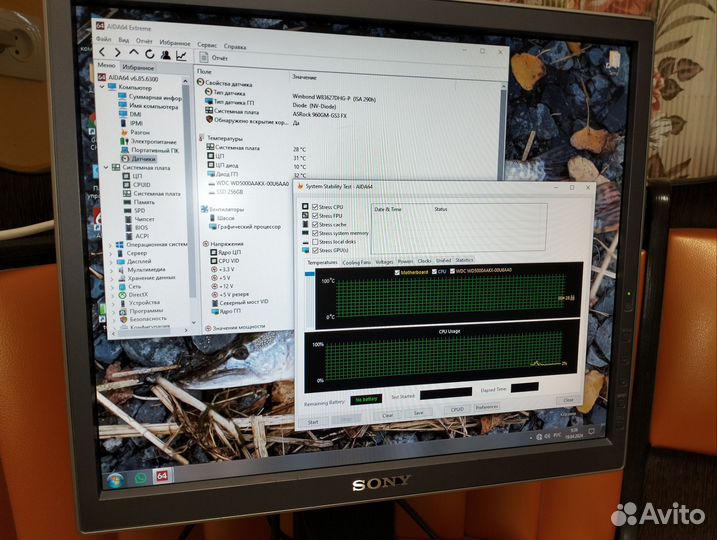The width and height of the screenshot is (717, 540).
Task: Click the Close button of the stability test
Action: [568, 400]
